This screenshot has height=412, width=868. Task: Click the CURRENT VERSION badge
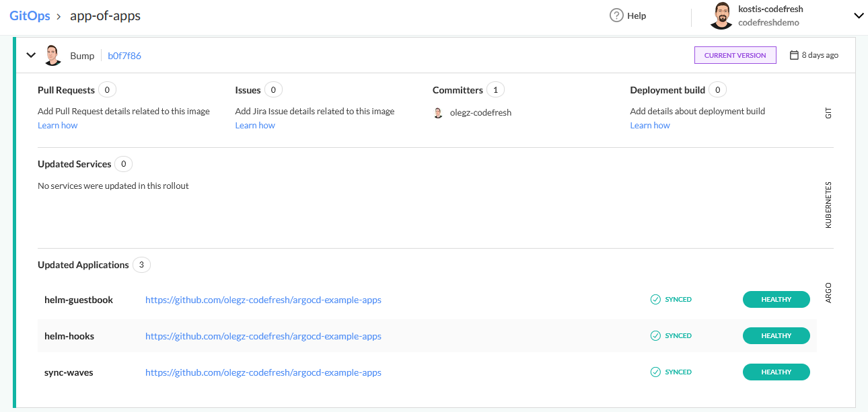(735, 55)
